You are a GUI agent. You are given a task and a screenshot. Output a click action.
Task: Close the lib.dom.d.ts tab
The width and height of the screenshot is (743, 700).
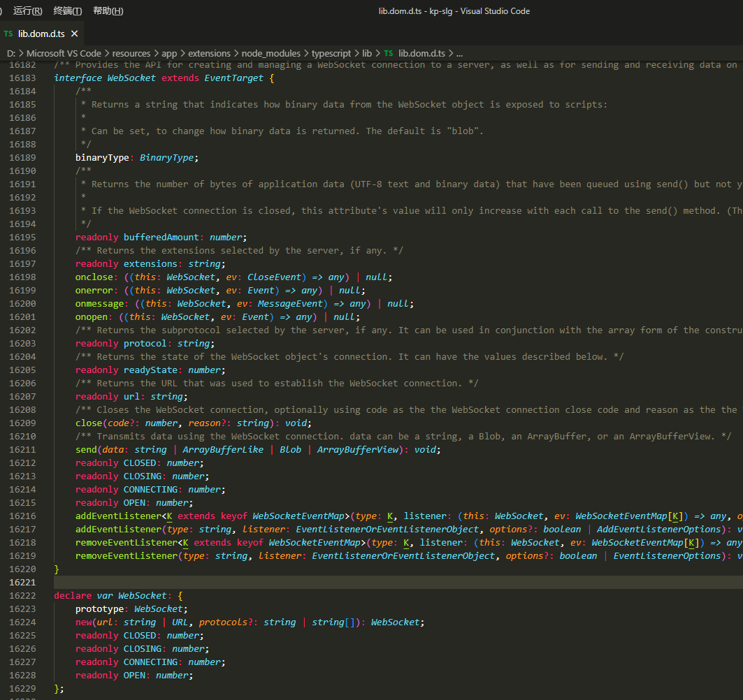click(74, 34)
